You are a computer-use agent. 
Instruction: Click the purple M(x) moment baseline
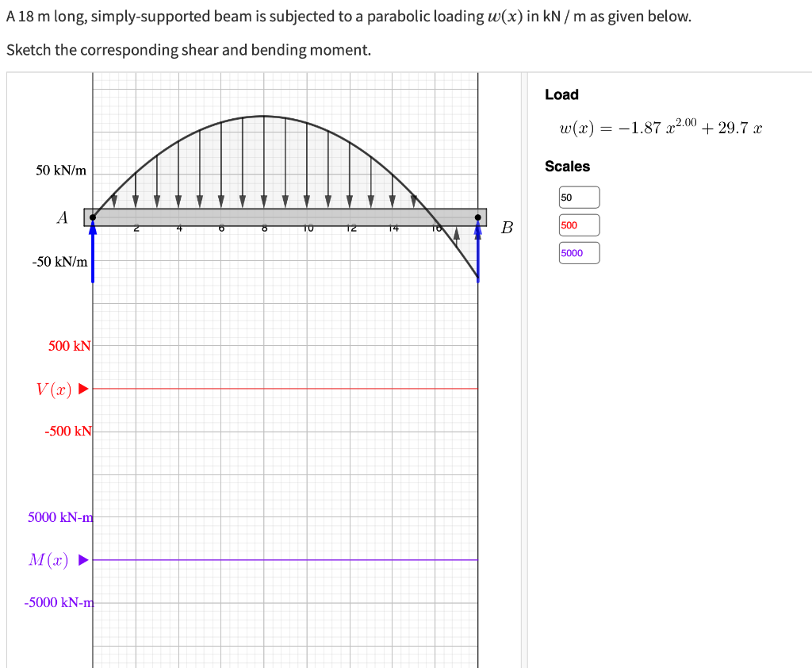tap(285, 559)
